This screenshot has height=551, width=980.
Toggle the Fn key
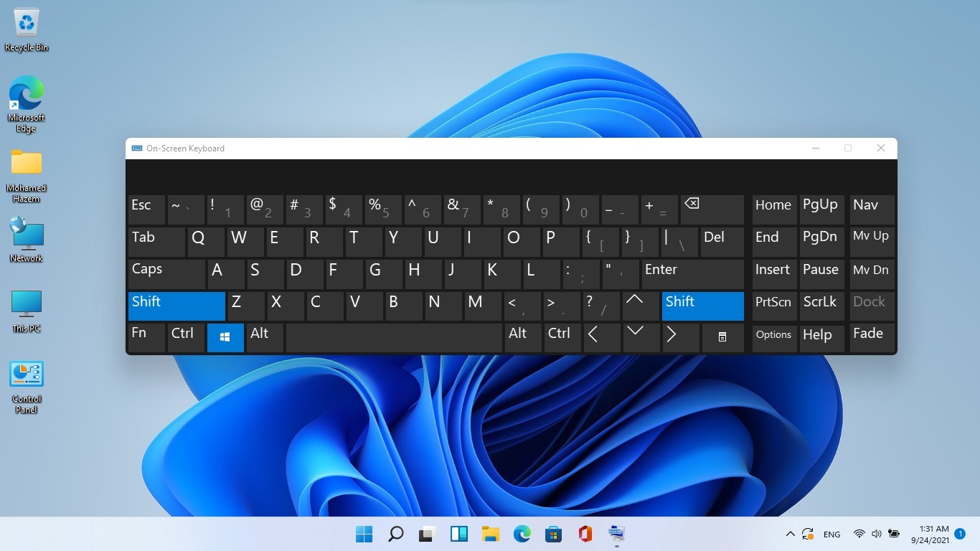click(x=146, y=338)
